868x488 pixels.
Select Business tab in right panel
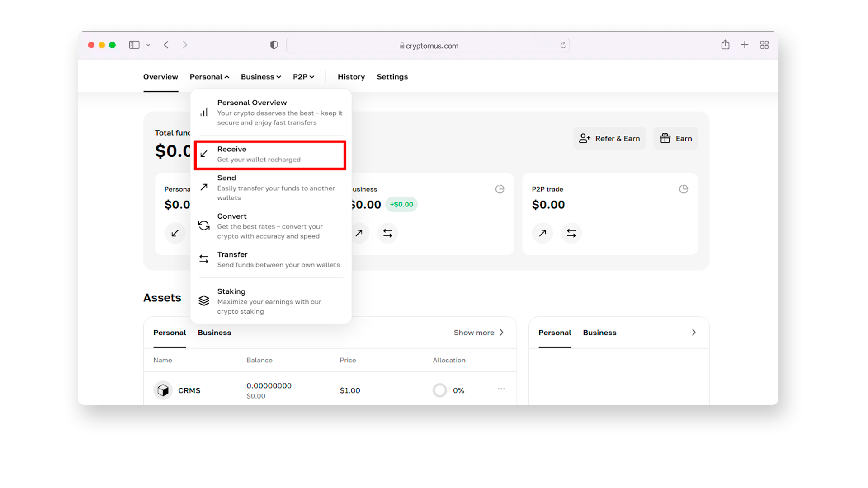coord(599,333)
